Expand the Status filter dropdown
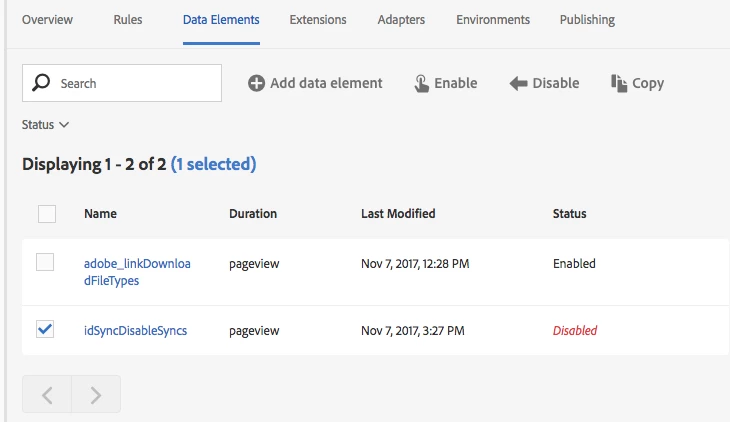Viewport: 730px width, 422px height. click(x=45, y=125)
